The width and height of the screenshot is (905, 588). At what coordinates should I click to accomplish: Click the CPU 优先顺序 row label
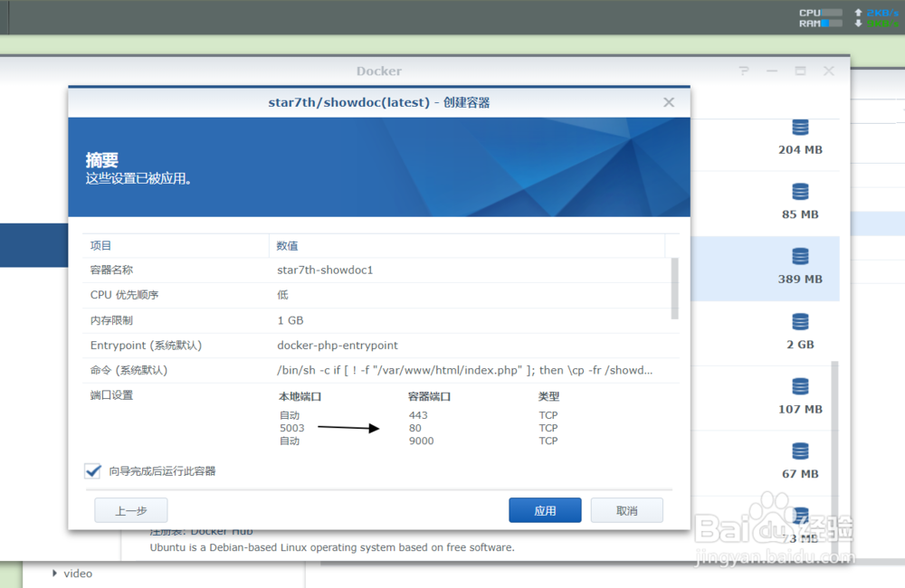pos(124,295)
